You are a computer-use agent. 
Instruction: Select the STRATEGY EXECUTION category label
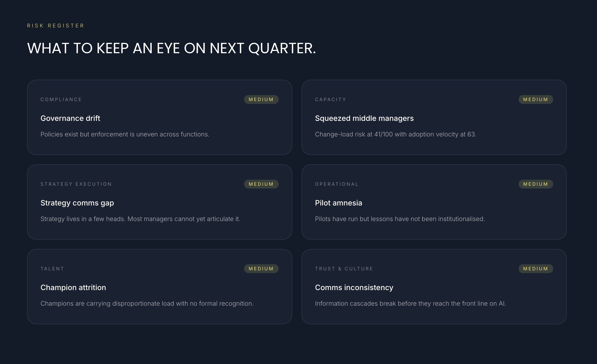pos(76,184)
